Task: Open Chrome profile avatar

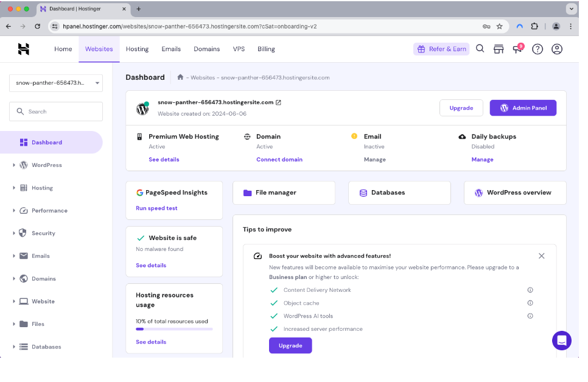Action: pos(556,26)
